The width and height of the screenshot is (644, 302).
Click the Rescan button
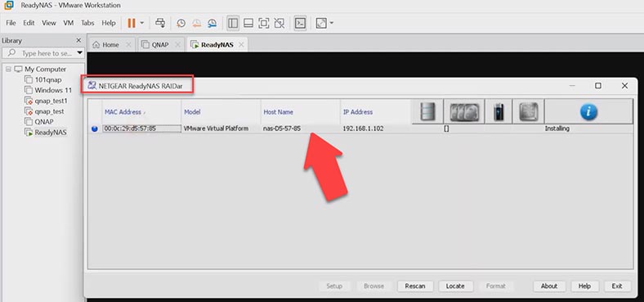click(x=415, y=286)
